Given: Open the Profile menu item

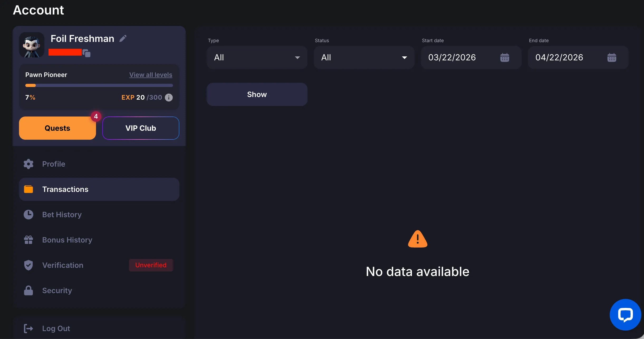Looking at the screenshot, I should coord(99,164).
